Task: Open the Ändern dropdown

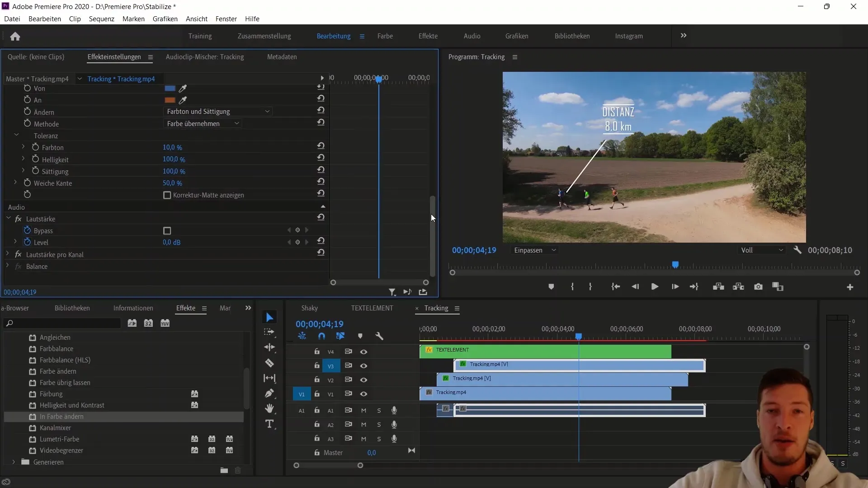Action: 217,112
